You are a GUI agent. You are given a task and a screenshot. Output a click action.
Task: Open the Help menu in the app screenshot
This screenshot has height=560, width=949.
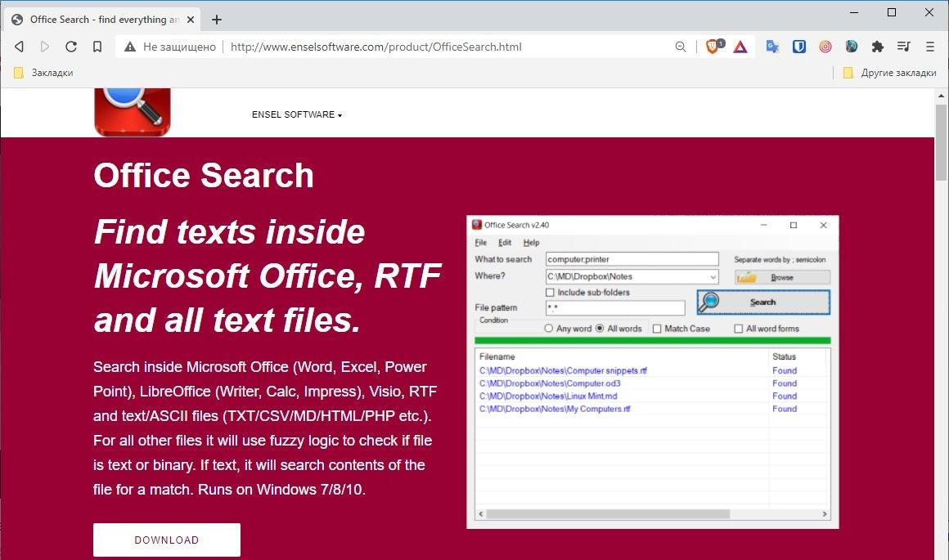532,243
